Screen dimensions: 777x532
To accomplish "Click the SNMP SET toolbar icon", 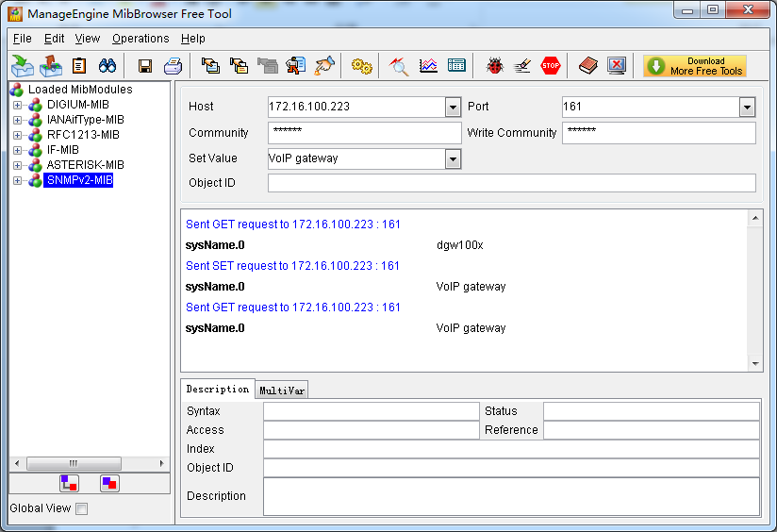I will 296,65.
